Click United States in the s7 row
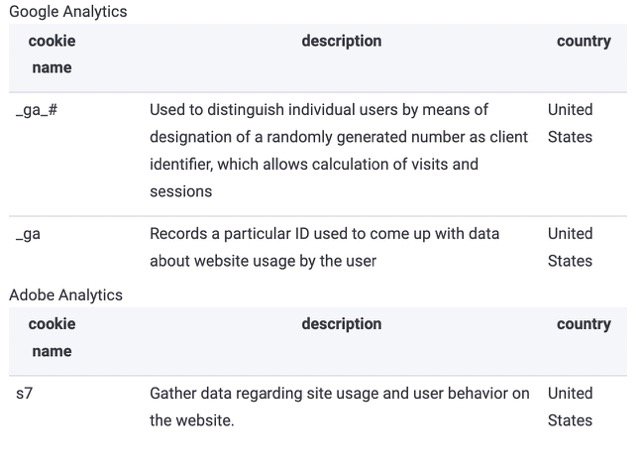640x471 pixels. pyautogui.click(x=570, y=407)
